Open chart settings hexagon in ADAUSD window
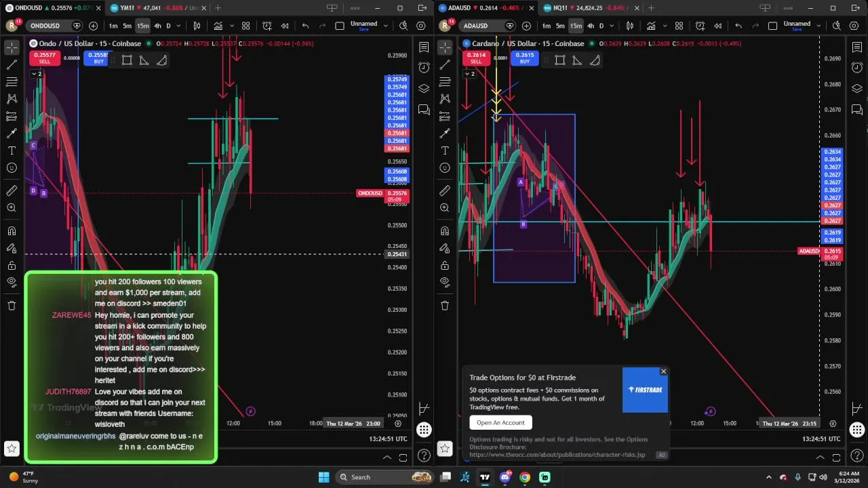Image resolution: width=868 pixels, height=488 pixels. 854,26
